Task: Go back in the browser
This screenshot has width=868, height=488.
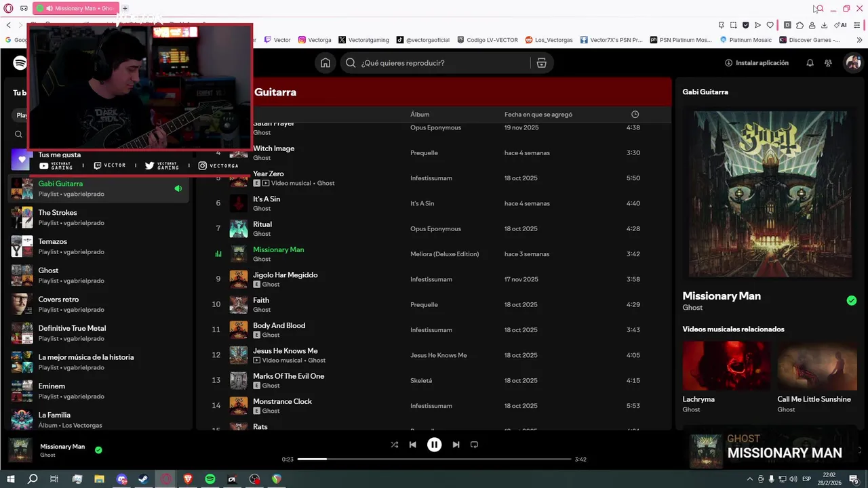Action: click(8, 25)
